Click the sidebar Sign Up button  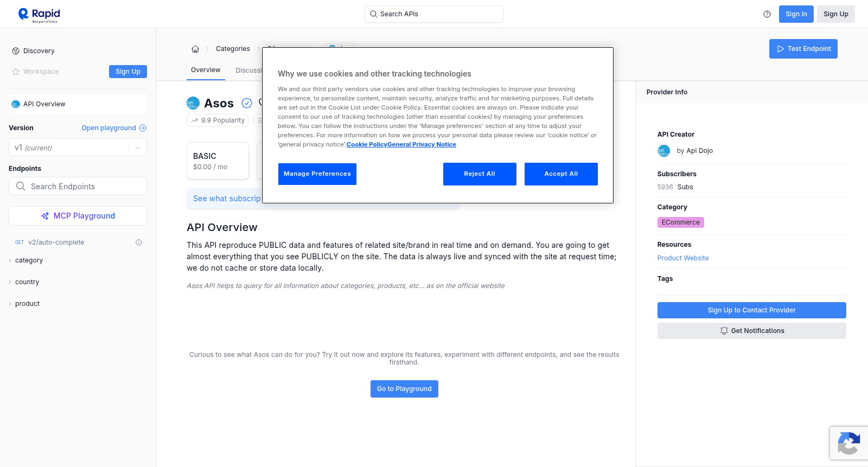click(x=128, y=72)
